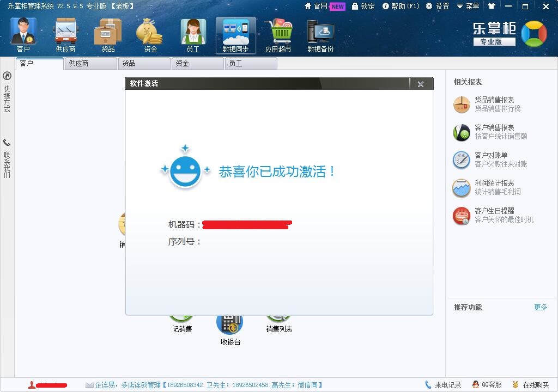Click the skin shirt icon in the title bar

492,6
